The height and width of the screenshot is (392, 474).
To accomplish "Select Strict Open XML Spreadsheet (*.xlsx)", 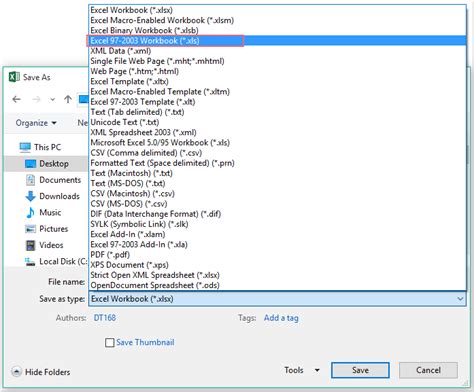I will pyautogui.click(x=277, y=275).
